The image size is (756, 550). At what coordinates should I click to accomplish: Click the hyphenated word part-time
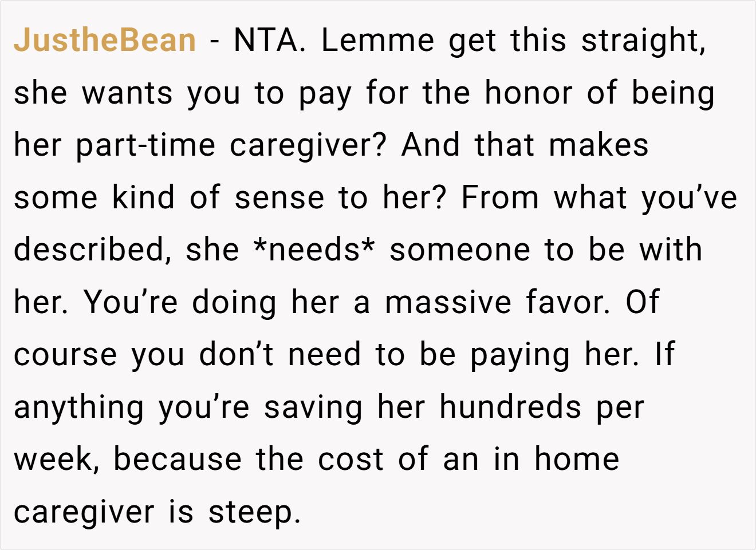(145, 146)
